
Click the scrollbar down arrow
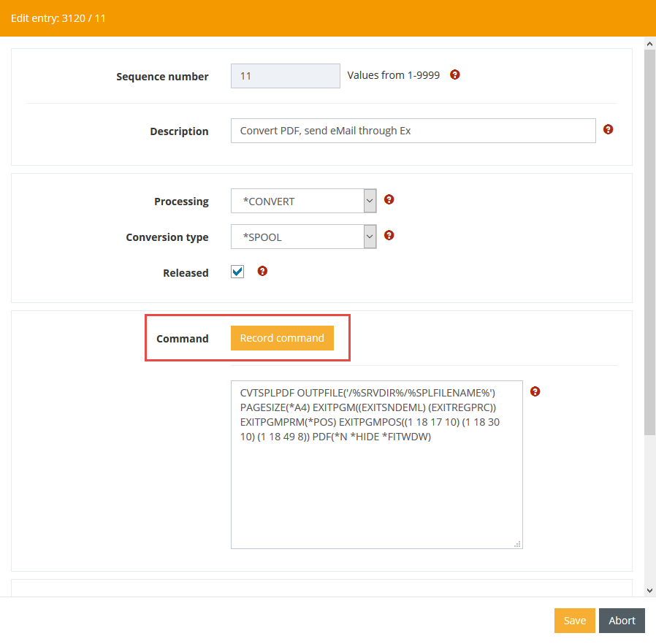(649, 589)
